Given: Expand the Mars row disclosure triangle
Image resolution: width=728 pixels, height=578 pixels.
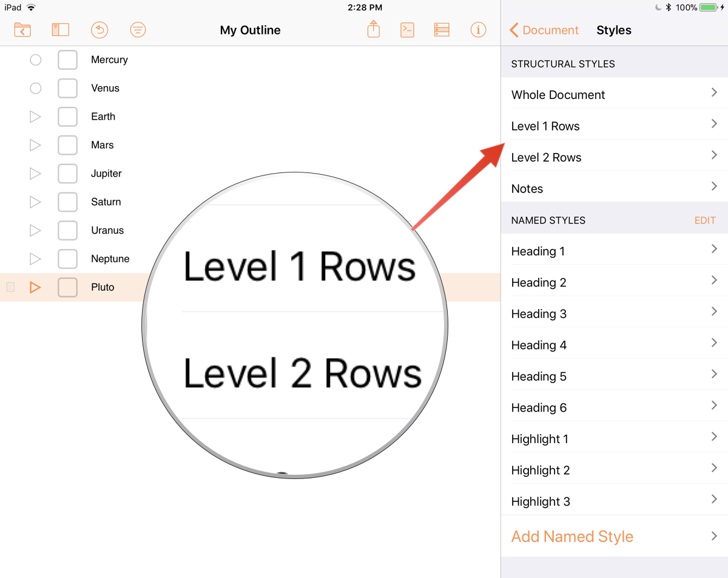Looking at the screenshot, I should pos(35,145).
